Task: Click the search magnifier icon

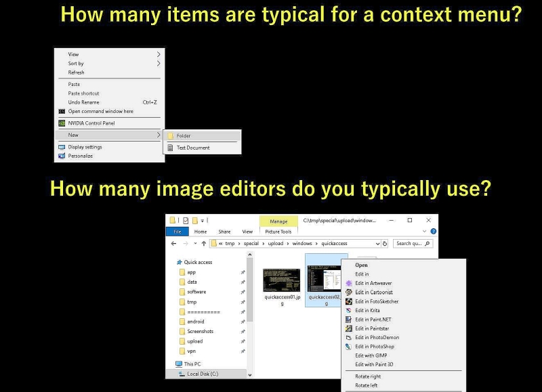Action: pyautogui.click(x=428, y=244)
